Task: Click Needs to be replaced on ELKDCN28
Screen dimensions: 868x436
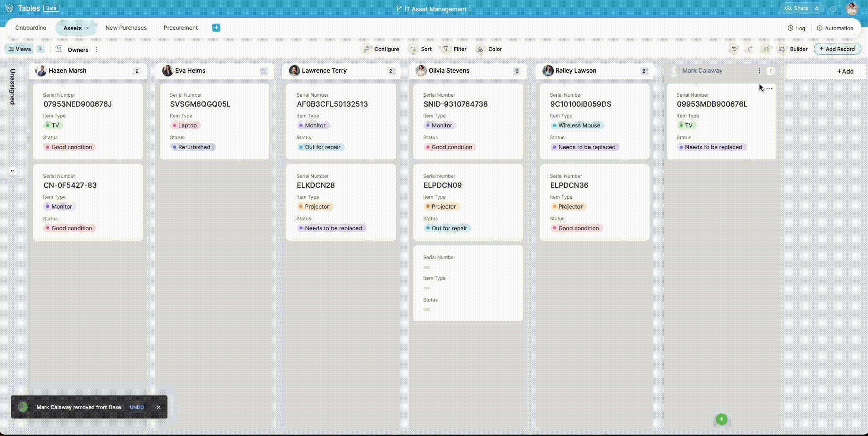Action: (331, 228)
